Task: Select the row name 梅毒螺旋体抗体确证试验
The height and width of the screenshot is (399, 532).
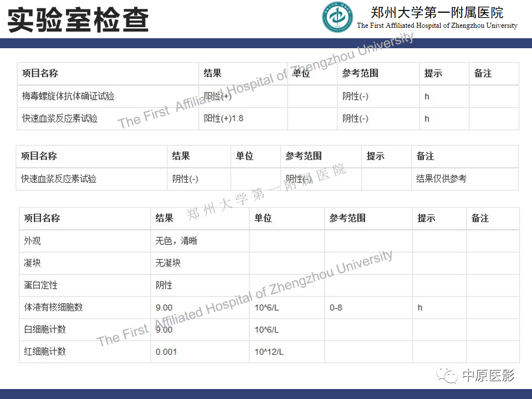Action: coord(68,96)
